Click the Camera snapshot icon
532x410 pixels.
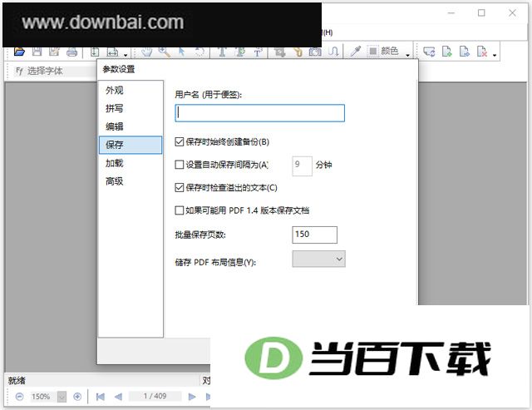(x=315, y=52)
